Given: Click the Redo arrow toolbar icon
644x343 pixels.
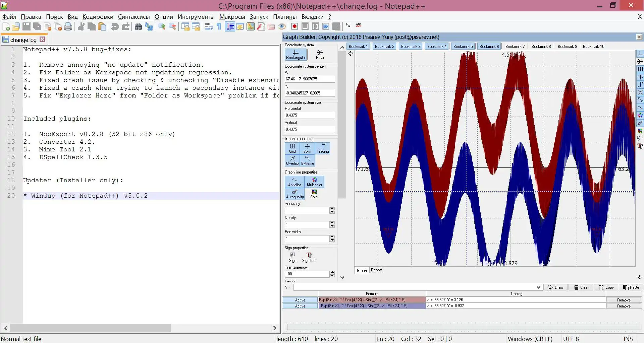Looking at the screenshot, I should coord(125,27).
